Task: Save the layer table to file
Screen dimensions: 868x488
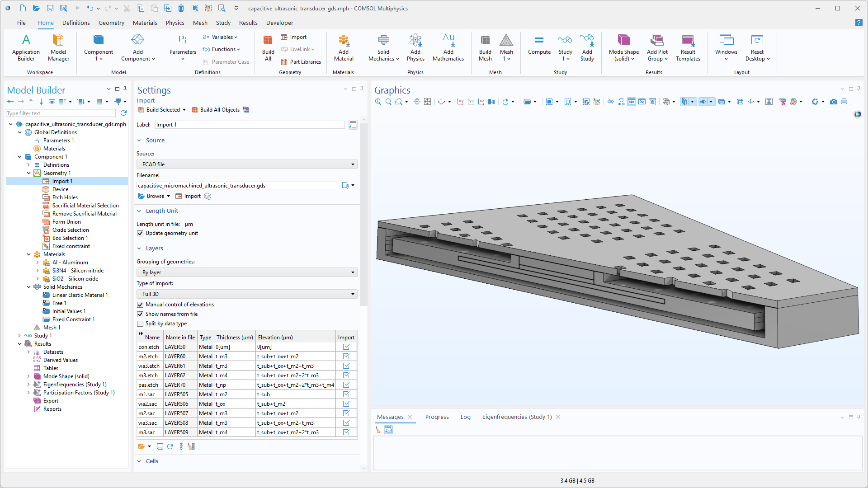Action: click(x=160, y=446)
